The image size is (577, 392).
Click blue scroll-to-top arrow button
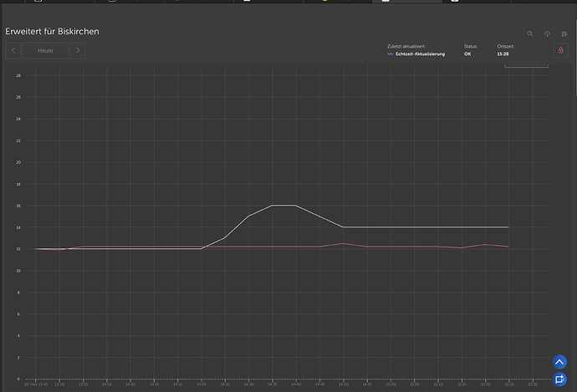point(559,362)
